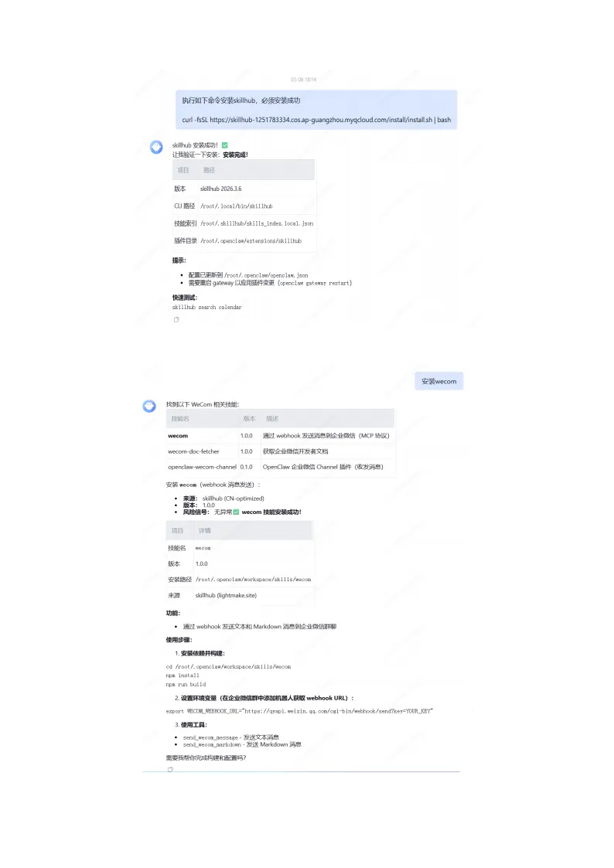Select the wecom-doc-fetcher table row
The width and height of the screenshot is (614, 868).
(281, 451)
